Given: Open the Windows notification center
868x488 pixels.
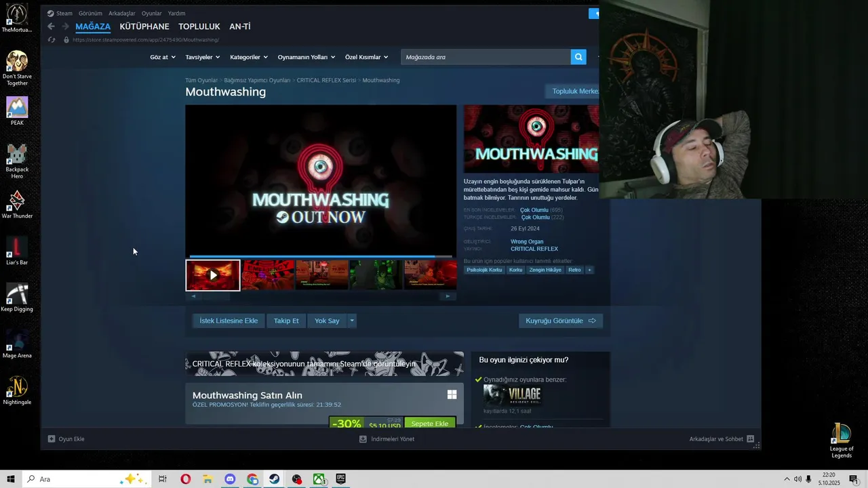Looking at the screenshot, I should pyautogui.click(x=854, y=479).
